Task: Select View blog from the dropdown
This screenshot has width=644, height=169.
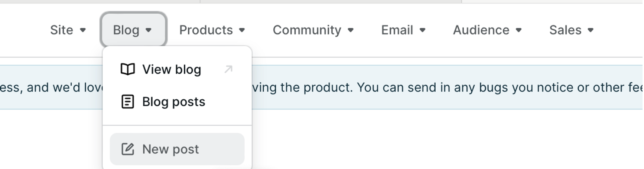Action: [172, 69]
